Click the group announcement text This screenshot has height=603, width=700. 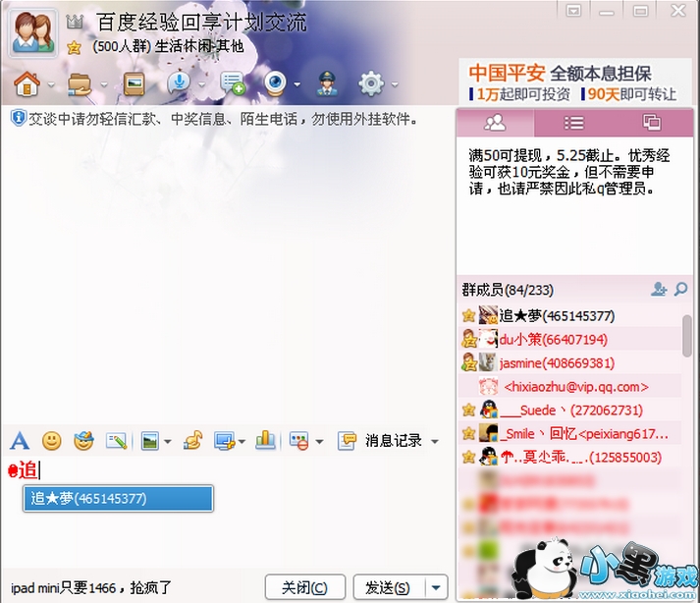pos(569,173)
